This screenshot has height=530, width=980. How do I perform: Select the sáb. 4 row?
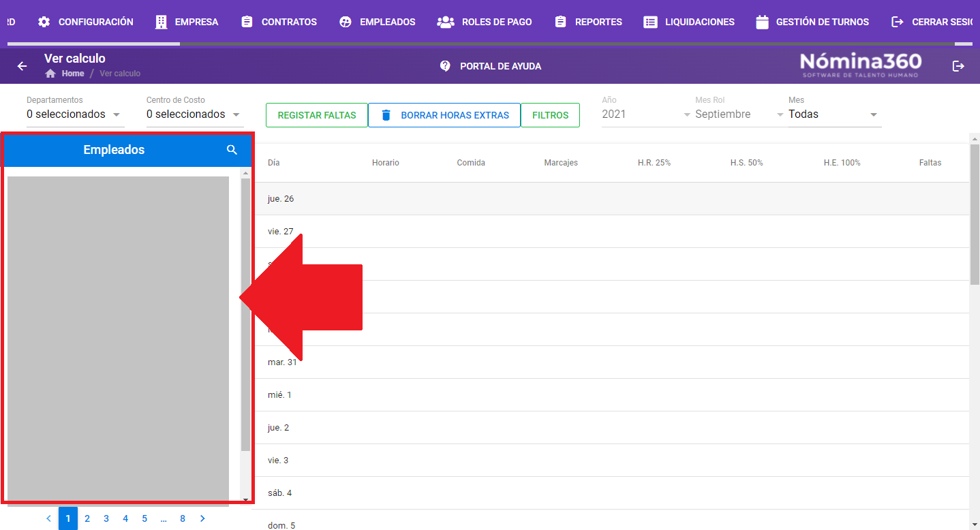pyautogui.click(x=611, y=493)
